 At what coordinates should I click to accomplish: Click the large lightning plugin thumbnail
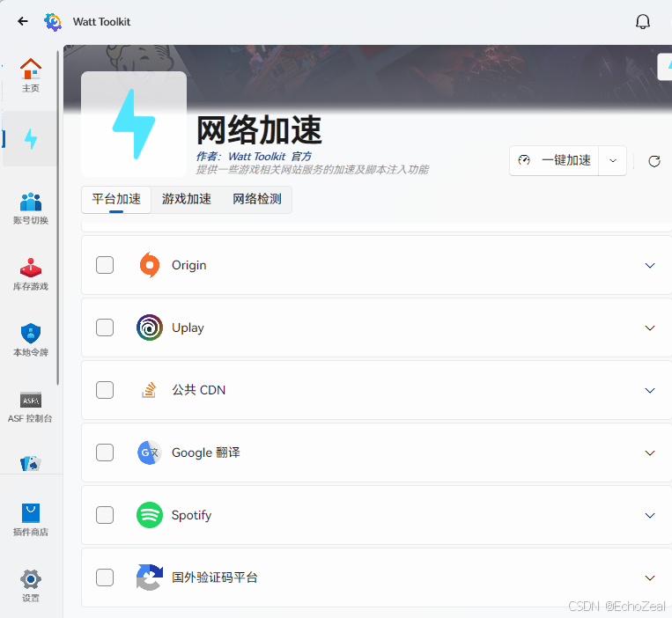pyautogui.click(x=134, y=124)
